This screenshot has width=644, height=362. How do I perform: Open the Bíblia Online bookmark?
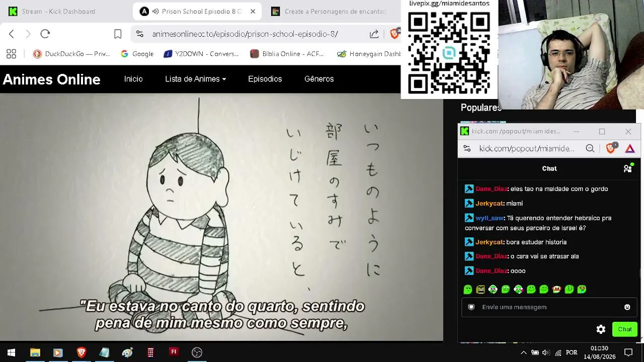[287, 54]
